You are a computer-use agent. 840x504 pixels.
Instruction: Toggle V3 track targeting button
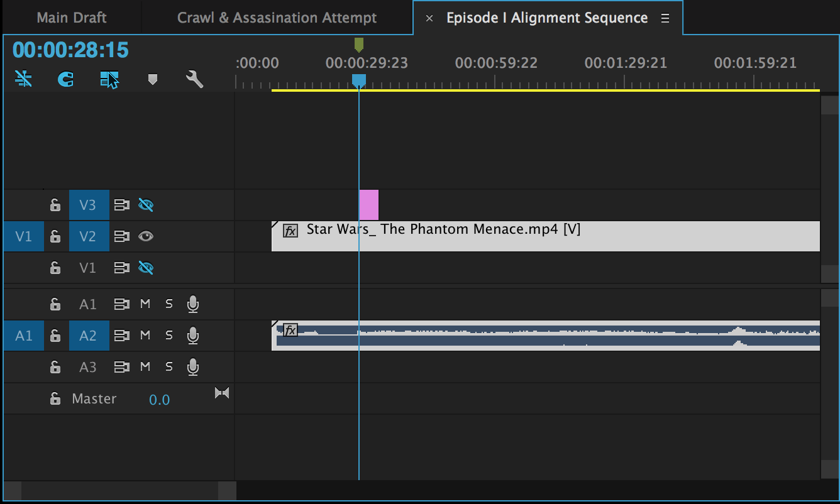click(89, 205)
